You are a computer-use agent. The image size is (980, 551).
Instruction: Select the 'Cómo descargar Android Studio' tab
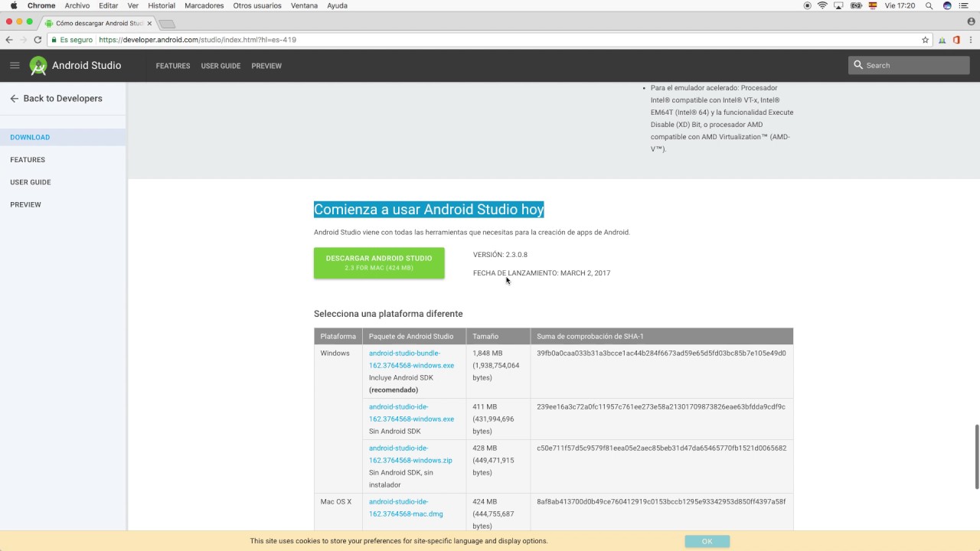99,23
